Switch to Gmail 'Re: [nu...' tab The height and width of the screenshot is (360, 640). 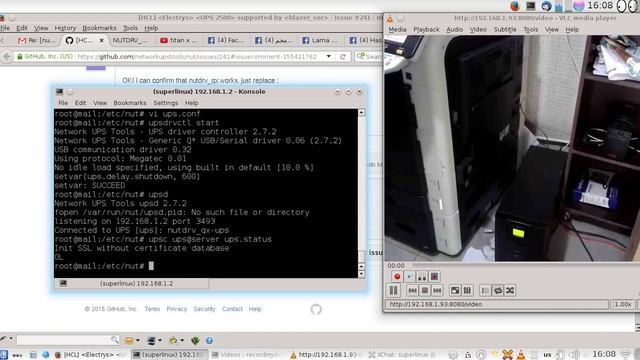[x=37, y=40]
